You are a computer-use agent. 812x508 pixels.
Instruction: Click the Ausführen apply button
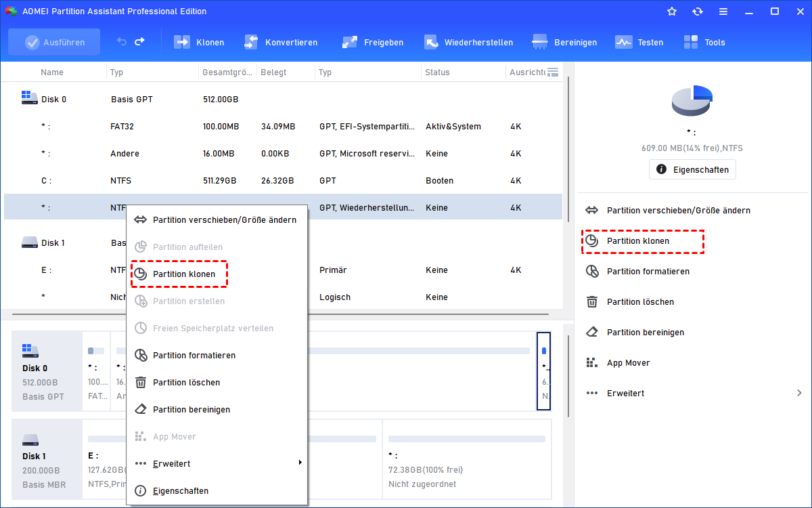54,42
